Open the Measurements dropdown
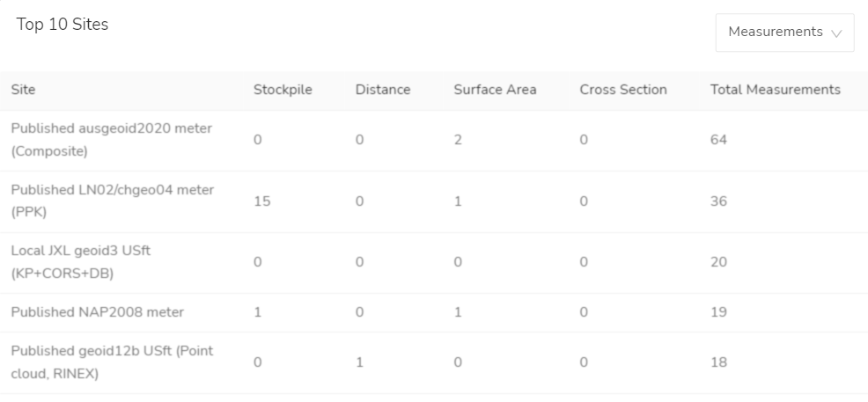868x402 pixels. tap(783, 33)
